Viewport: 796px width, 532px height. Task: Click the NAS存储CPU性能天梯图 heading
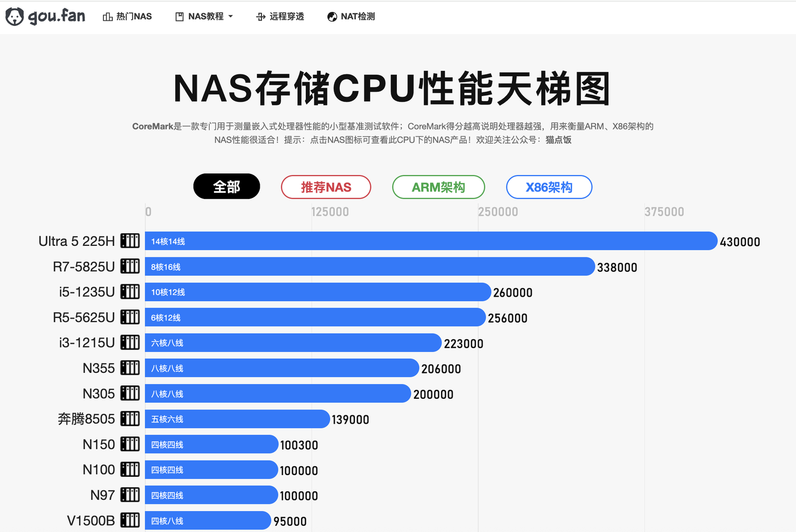pyautogui.click(x=392, y=88)
